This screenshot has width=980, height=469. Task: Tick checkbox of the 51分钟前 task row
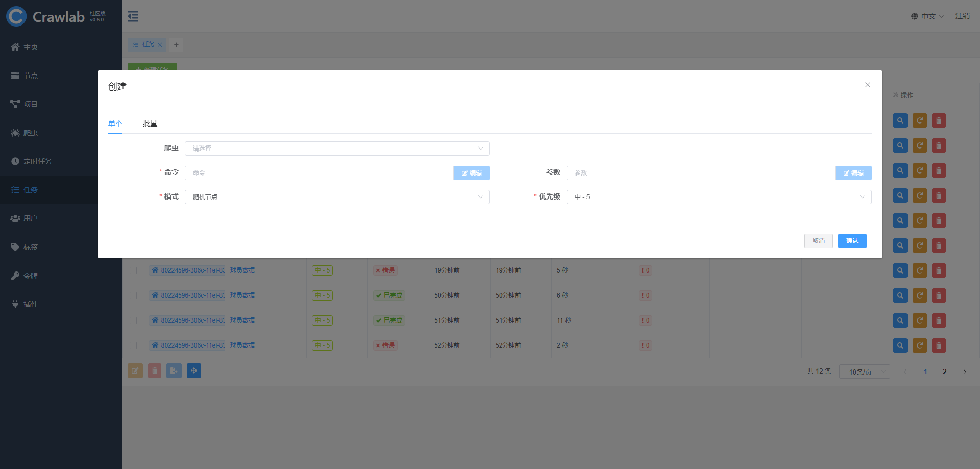tap(133, 320)
